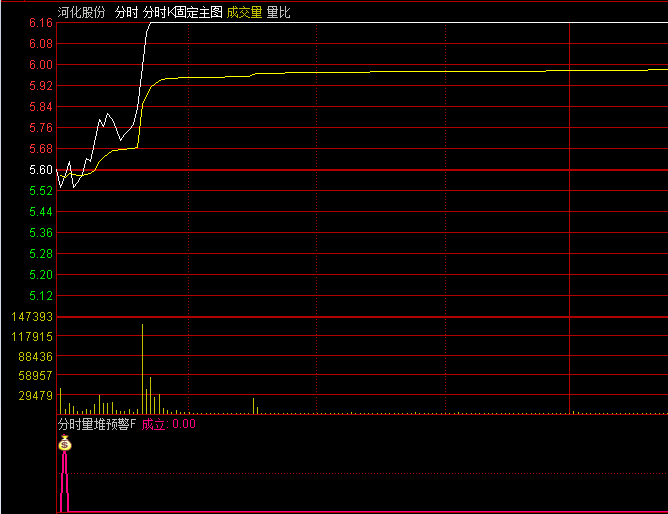The image size is (668, 514).
Task: Select the yellow 成交量 indicator label
Action: pyautogui.click(x=244, y=12)
